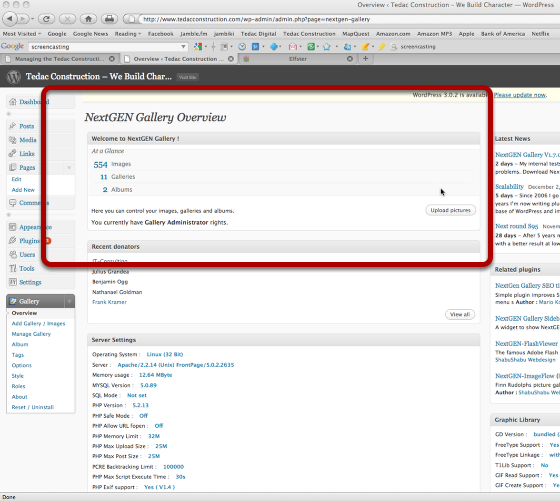Click the Users icon in sidebar
560x501 pixels.
tap(13, 254)
